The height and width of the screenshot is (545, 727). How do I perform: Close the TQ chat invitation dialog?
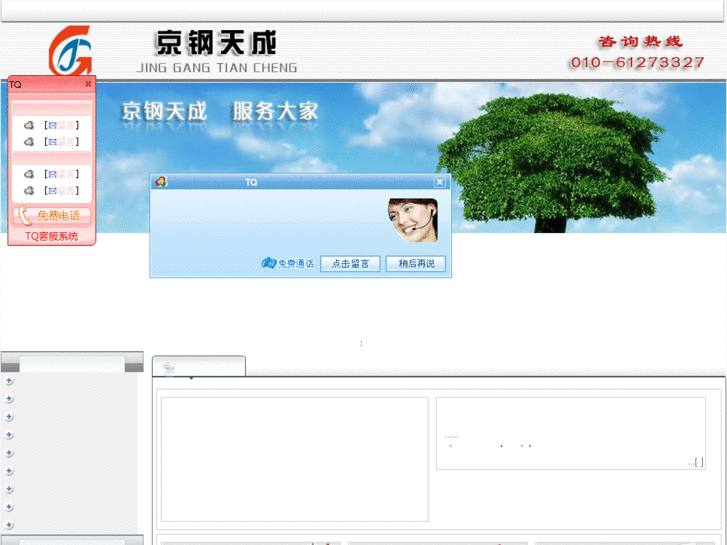point(439,182)
